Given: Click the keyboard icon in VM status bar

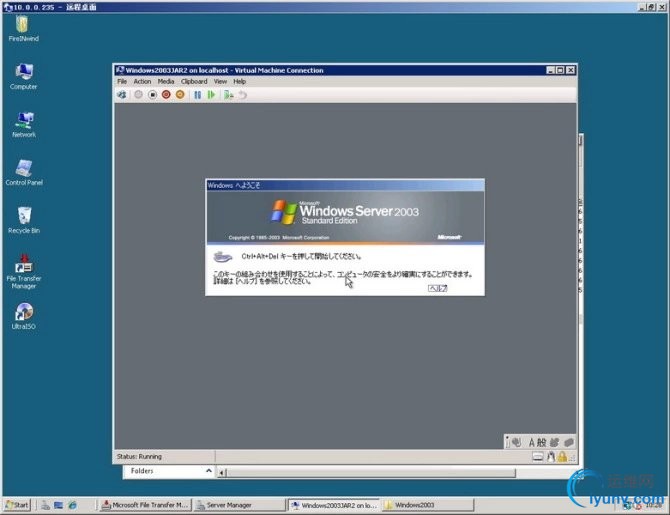Looking at the screenshot, I should (x=538, y=457).
